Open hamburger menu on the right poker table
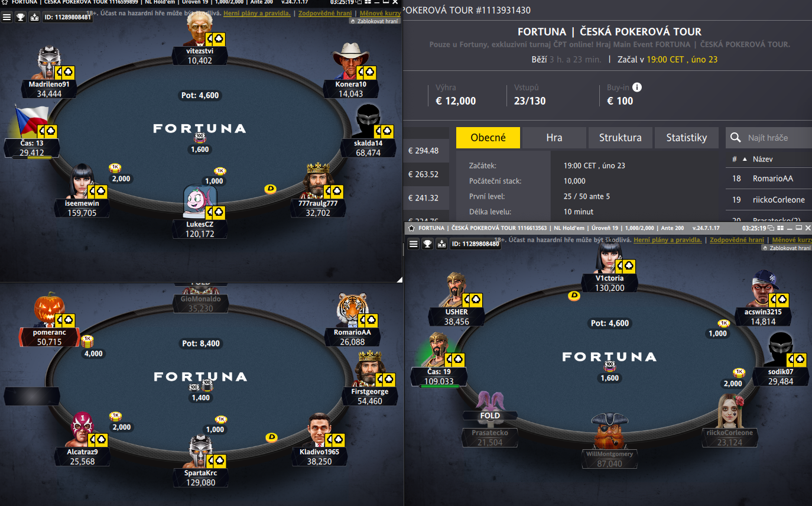The height and width of the screenshot is (506, 812). [x=413, y=244]
